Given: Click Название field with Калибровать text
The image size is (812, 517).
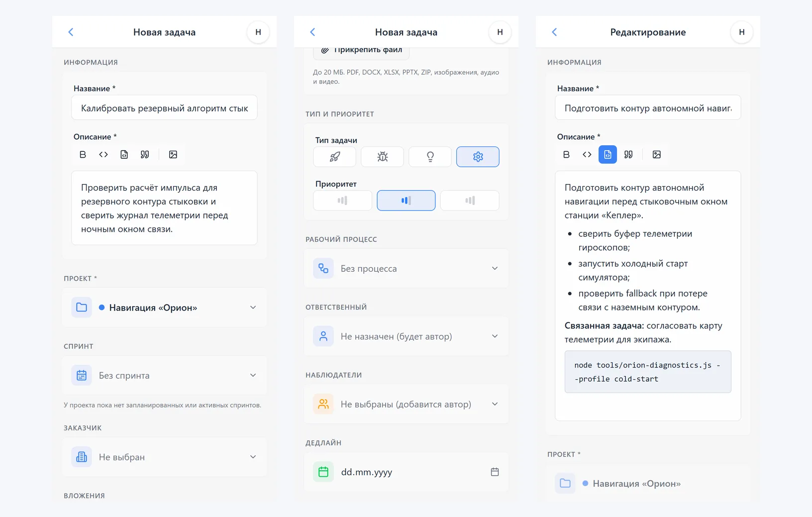Looking at the screenshot, I should [x=164, y=107].
